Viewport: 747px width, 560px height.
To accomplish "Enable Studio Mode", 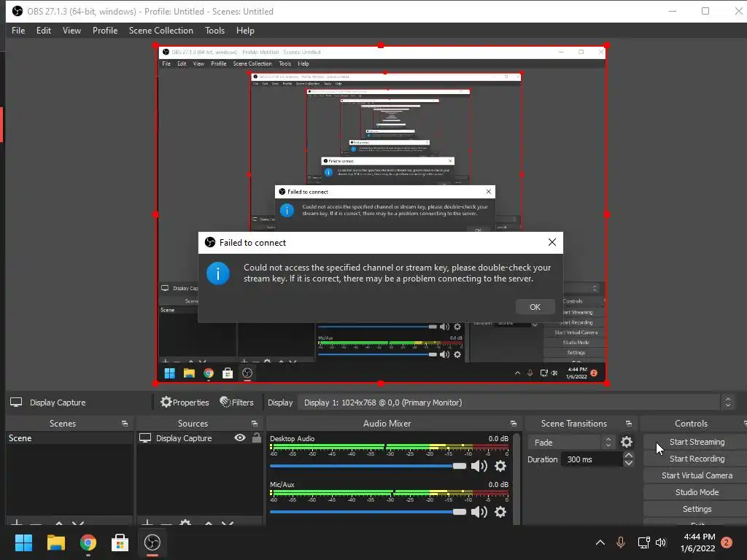I will tap(697, 492).
